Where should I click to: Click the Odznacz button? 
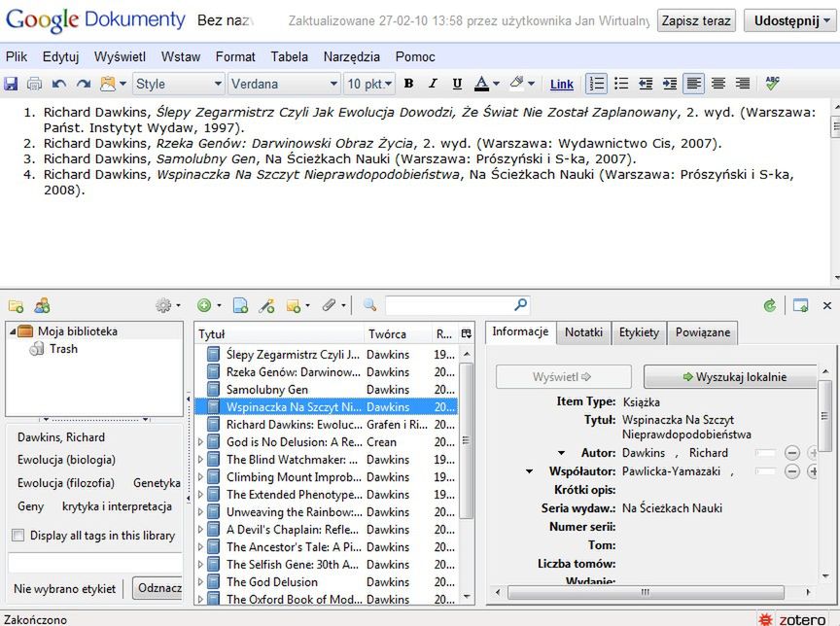pyautogui.click(x=158, y=588)
